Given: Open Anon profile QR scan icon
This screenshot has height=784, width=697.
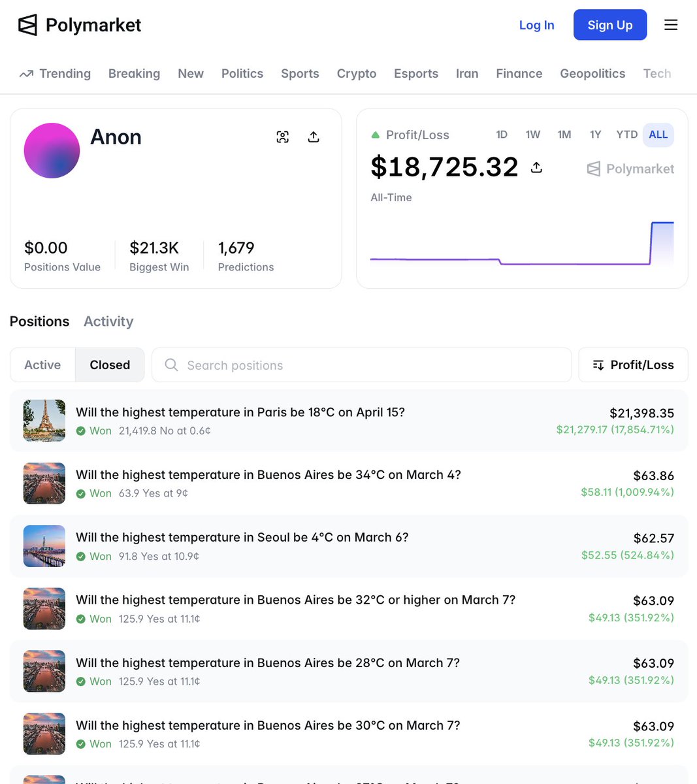Looking at the screenshot, I should click(283, 137).
